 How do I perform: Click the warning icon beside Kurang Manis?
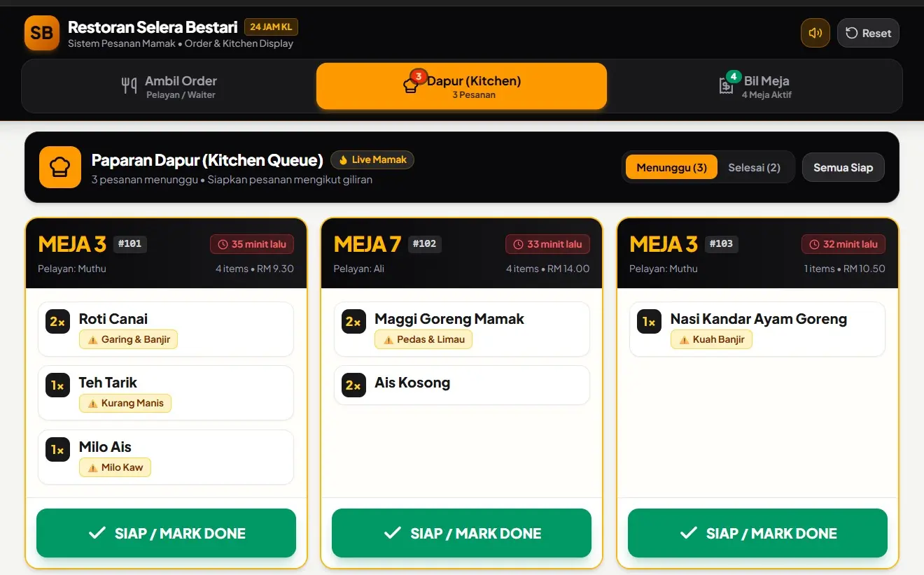(x=92, y=404)
